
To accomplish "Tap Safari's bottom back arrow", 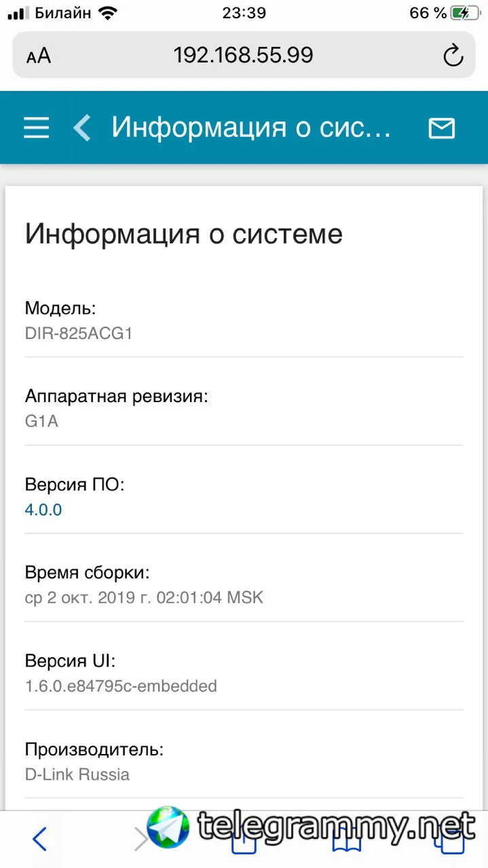I will (x=40, y=840).
